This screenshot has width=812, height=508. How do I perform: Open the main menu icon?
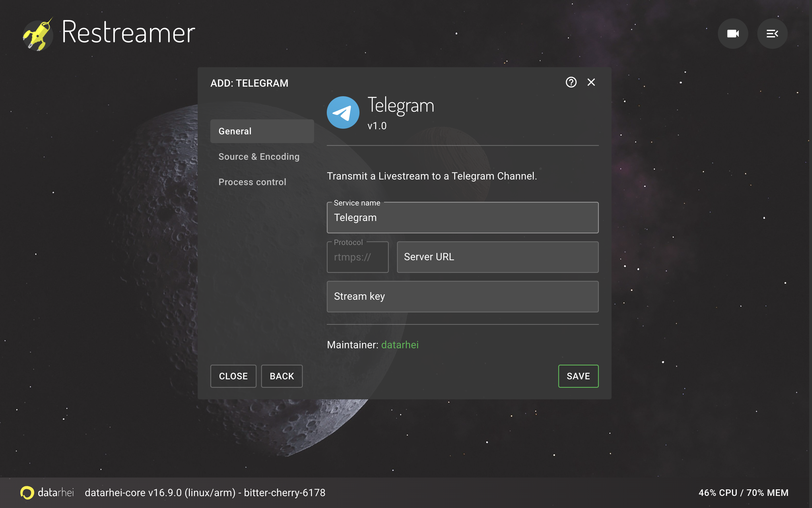click(x=772, y=34)
